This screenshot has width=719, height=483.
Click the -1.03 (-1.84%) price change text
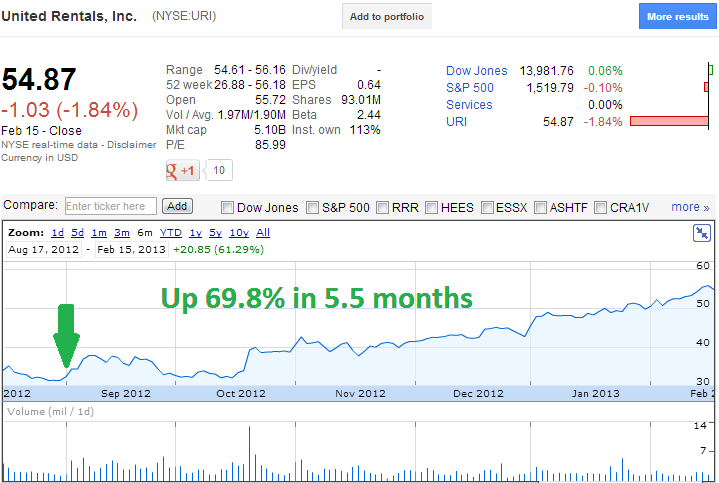pyautogui.click(x=69, y=110)
